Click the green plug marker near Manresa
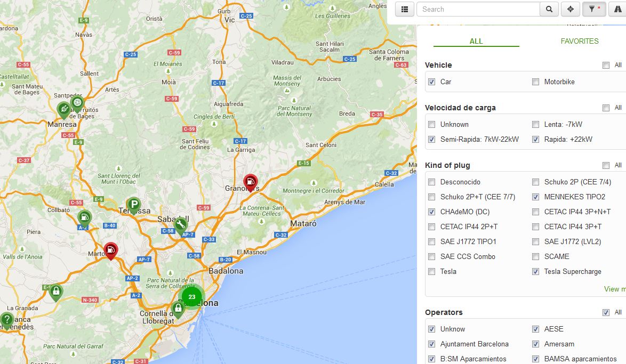This screenshot has height=364, width=626. click(64, 110)
